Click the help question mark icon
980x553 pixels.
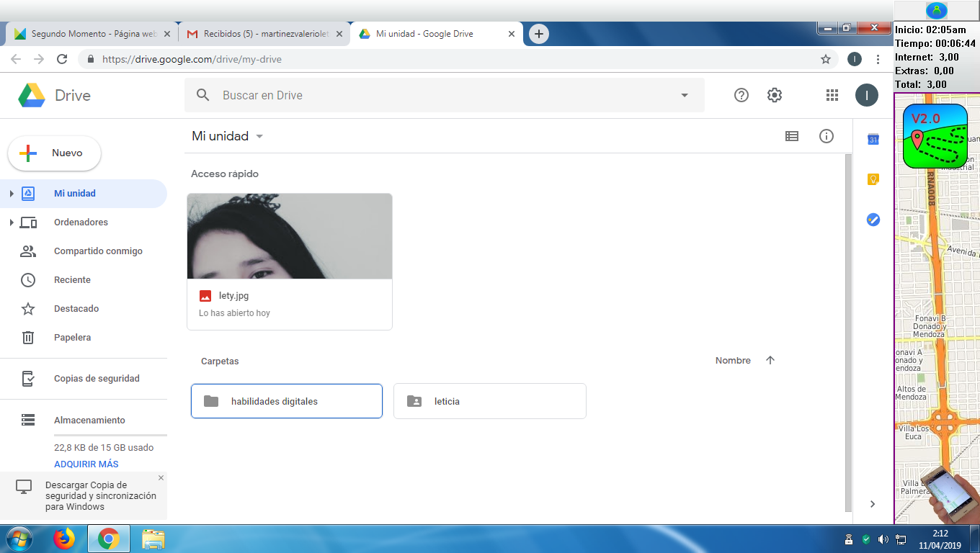(x=741, y=95)
